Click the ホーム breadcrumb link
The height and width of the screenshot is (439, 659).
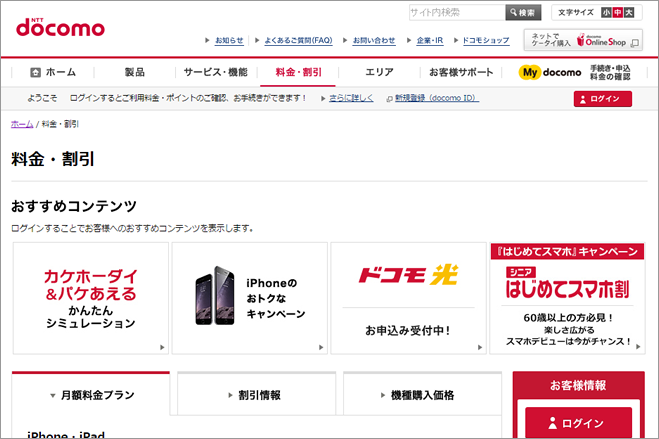tap(22, 124)
